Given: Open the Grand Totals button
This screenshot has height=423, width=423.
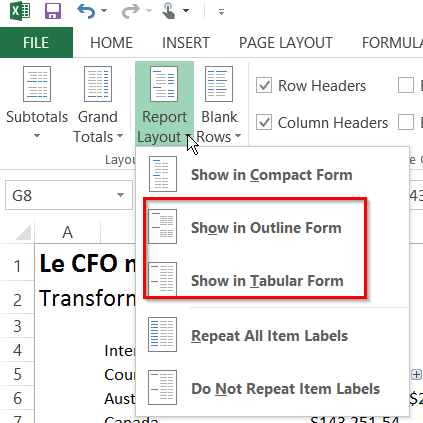Looking at the screenshot, I should (x=98, y=103).
